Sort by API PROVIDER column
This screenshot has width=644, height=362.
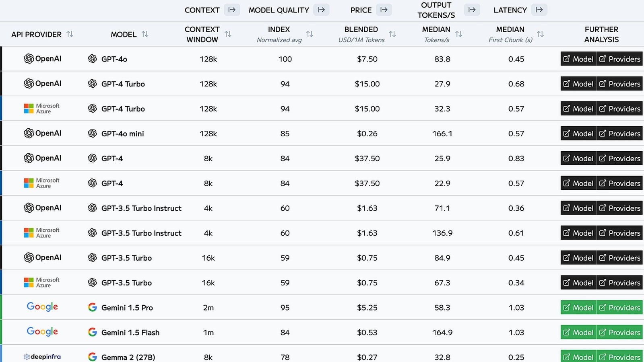click(70, 34)
